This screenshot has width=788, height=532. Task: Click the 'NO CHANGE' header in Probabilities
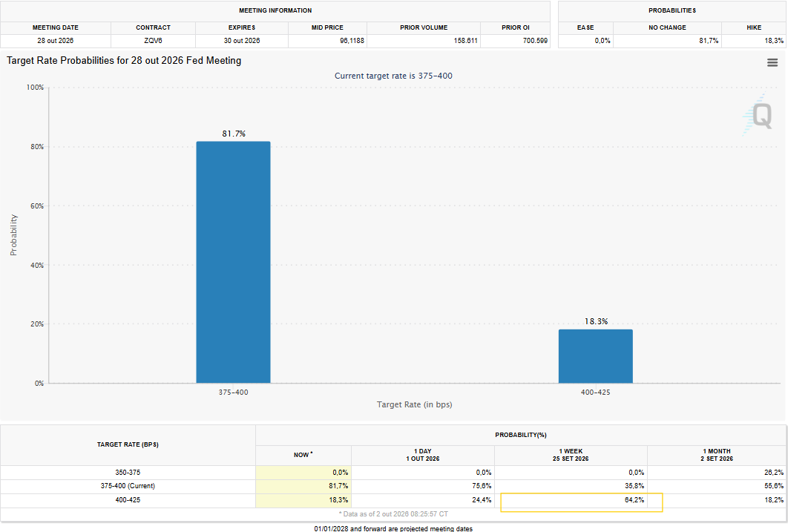(667, 27)
